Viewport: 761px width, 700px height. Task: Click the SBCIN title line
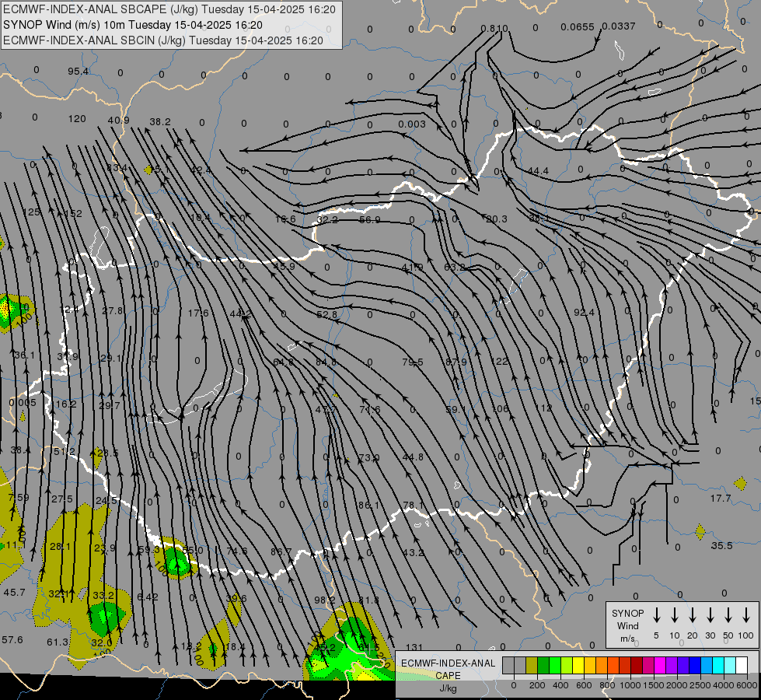(x=163, y=40)
